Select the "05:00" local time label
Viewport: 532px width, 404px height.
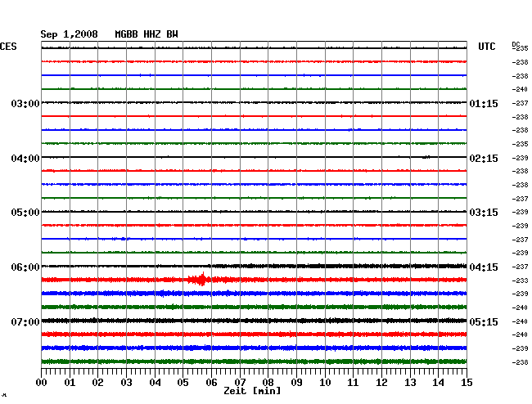25,213
